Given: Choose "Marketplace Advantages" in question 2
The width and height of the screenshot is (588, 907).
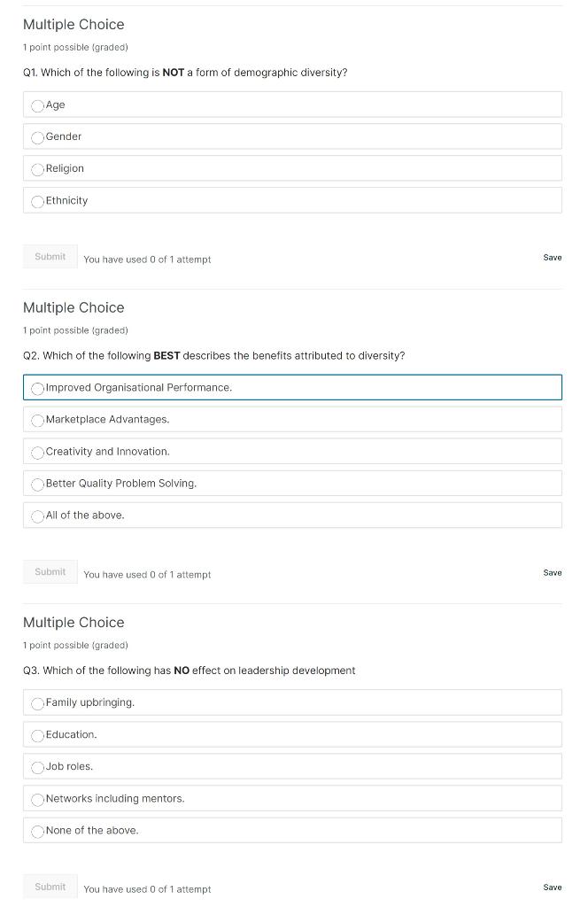Looking at the screenshot, I should click(37, 420).
